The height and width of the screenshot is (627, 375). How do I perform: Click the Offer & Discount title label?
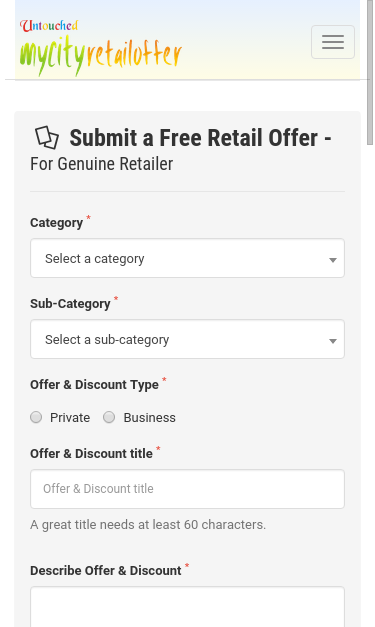point(91,453)
